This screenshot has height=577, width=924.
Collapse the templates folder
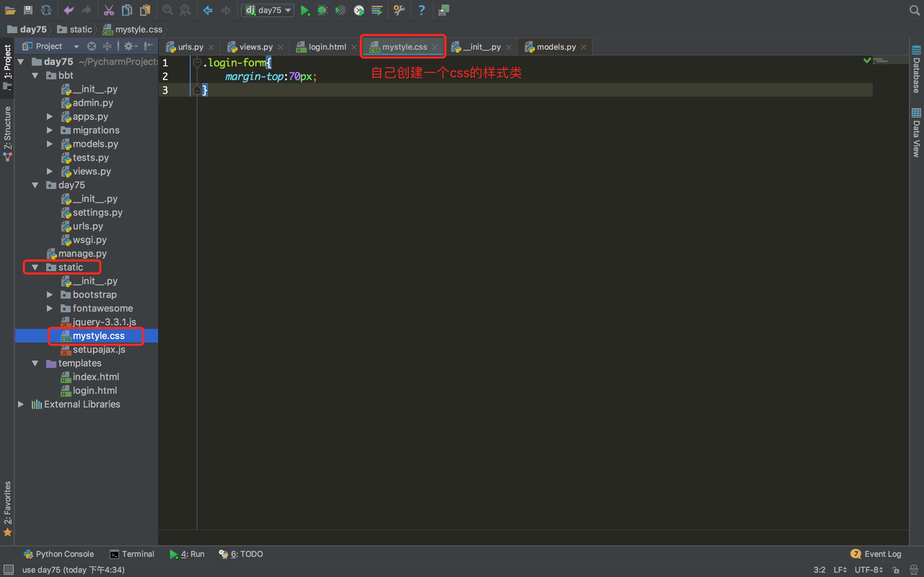tap(35, 363)
